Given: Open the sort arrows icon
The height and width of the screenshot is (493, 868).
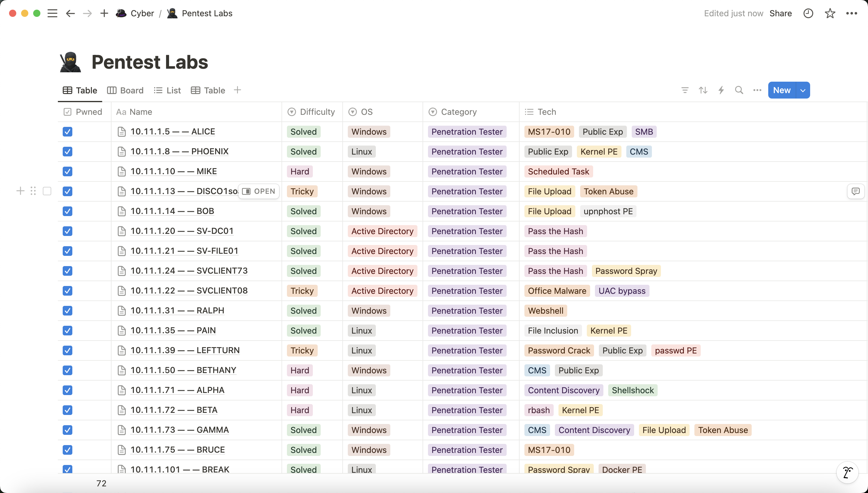Looking at the screenshot, I should click(703, 90).
